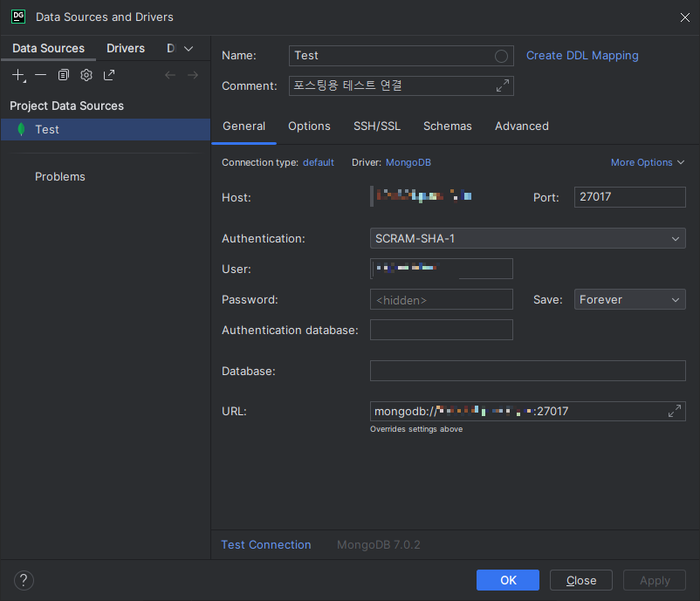Confirm with the OK button
Screen dimensions: 700x601
508,580
